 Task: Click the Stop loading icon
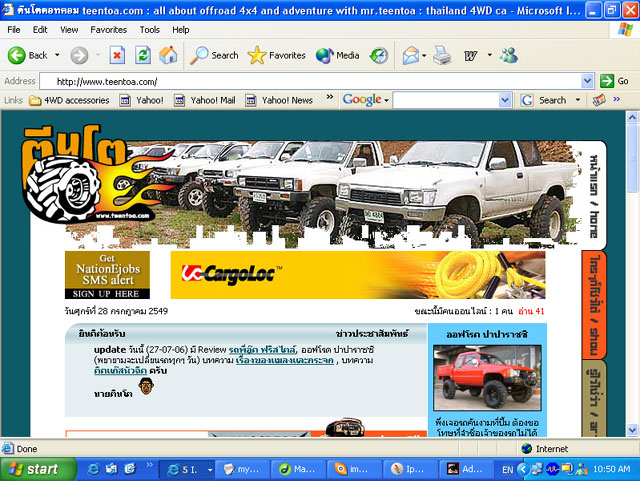(117, 55)
